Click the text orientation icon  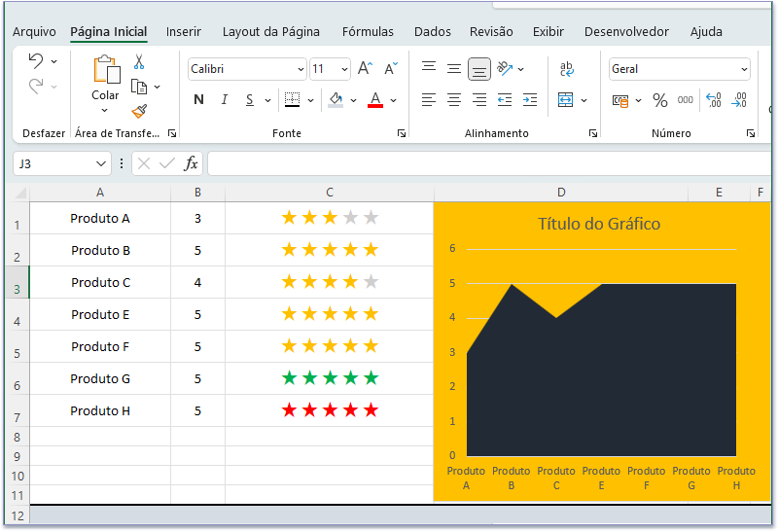click(x=505, y=68)
